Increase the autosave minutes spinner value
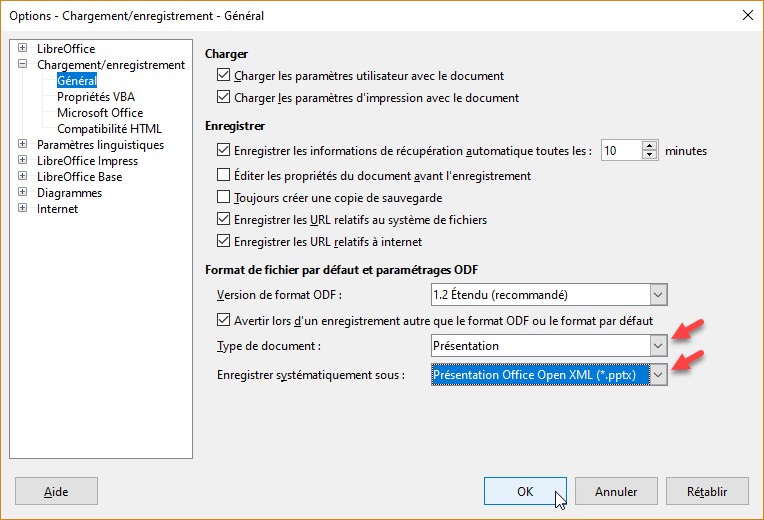764x520 pixels. point(650,146)
